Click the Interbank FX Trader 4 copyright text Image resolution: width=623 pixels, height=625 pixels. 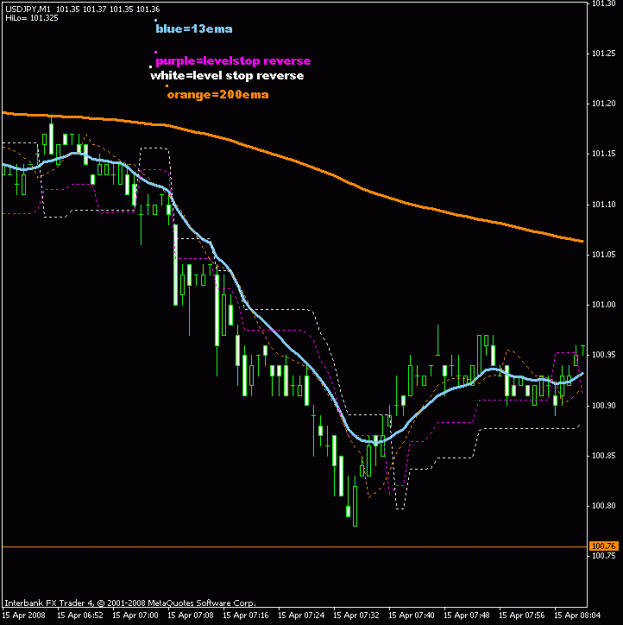130,603
